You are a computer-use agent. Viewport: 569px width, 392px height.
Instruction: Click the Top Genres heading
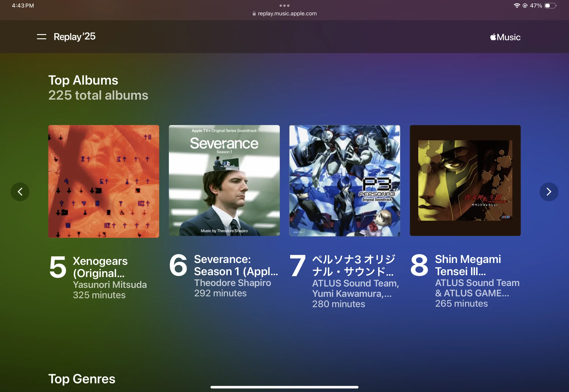(82, 379)
